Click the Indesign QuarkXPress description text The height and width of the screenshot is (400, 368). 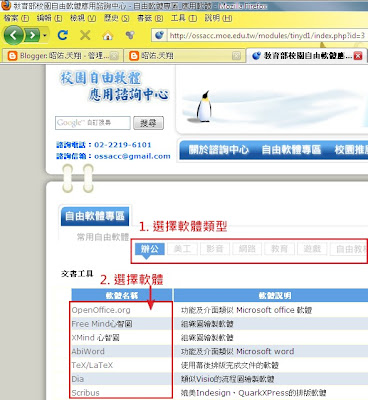point(253,393)
